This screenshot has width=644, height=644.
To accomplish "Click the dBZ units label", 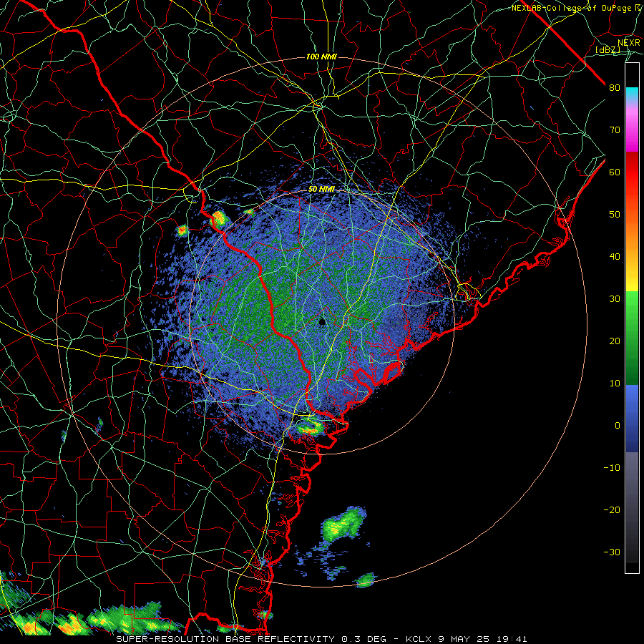I will point(608,50).
